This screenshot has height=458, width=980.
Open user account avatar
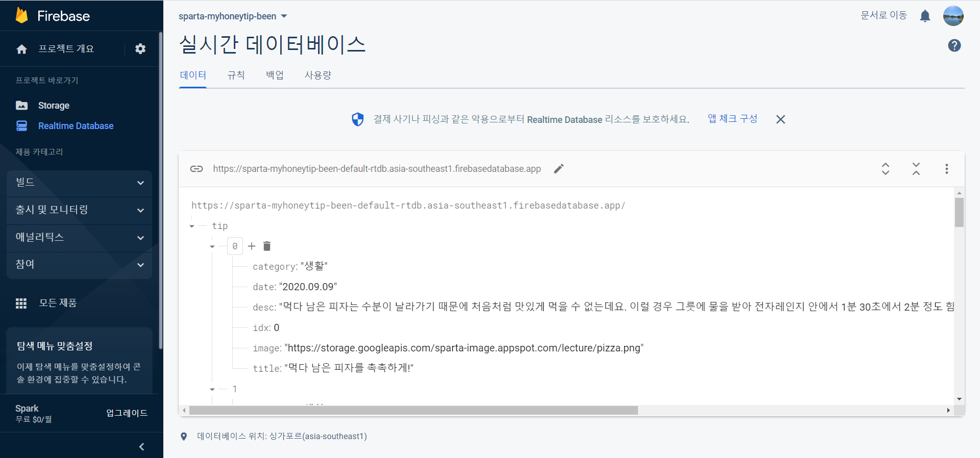tap(953, 16)
